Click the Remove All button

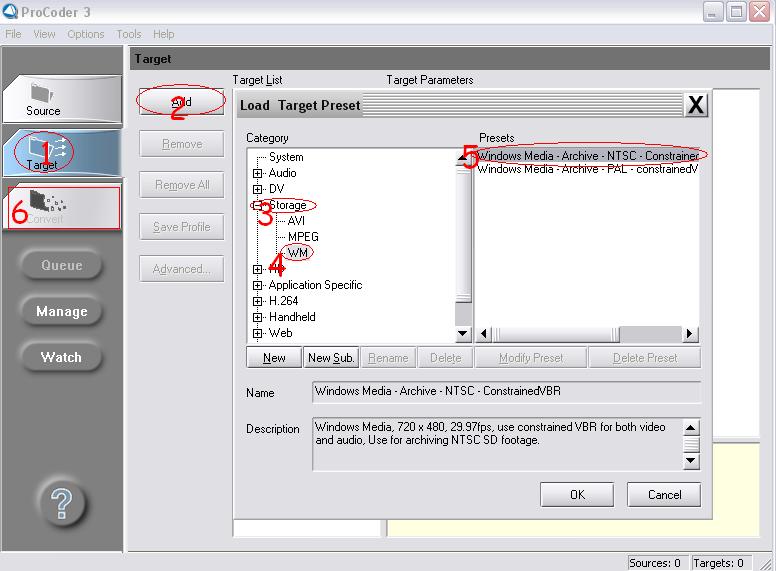click(x=182, y=185)
